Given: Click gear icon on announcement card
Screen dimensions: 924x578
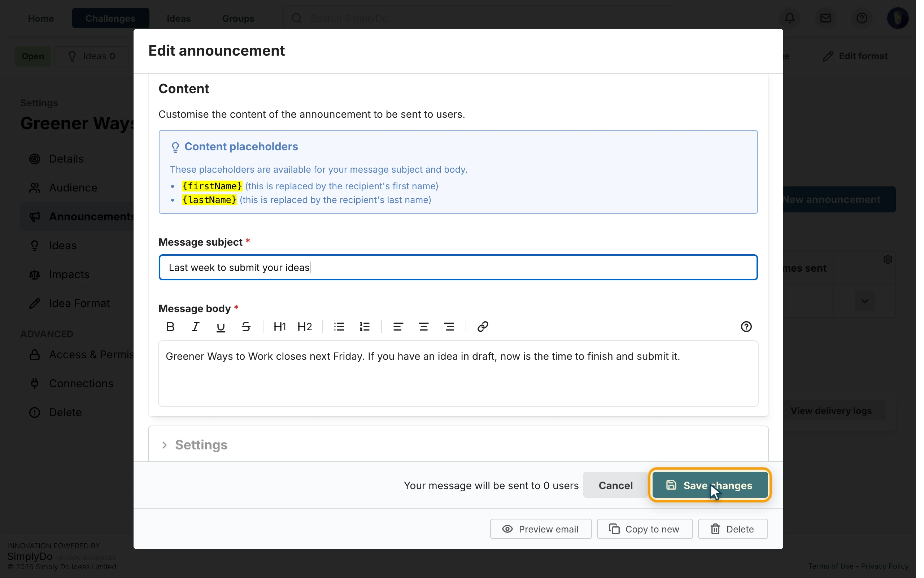Looking at the screenshot, I should point(888,260).
